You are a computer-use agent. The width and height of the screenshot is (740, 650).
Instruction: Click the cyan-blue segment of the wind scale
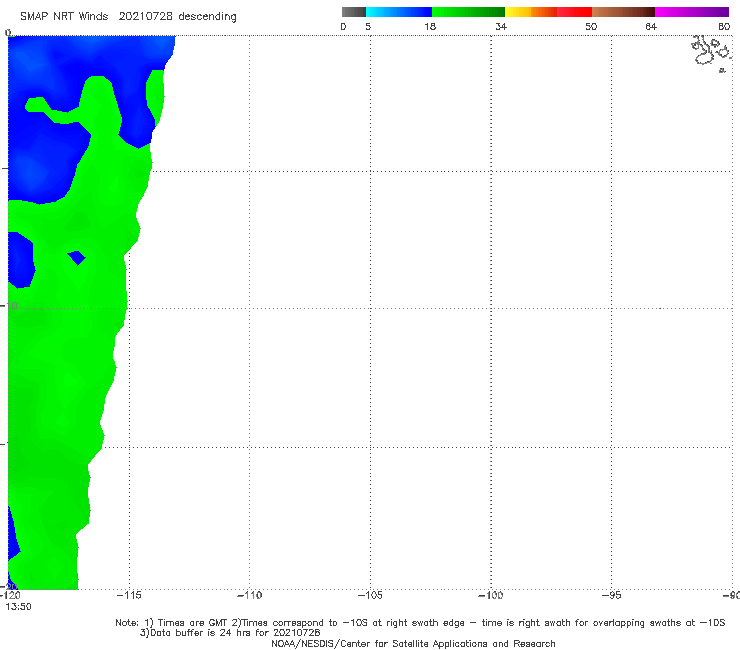click(x=399, y=12)
